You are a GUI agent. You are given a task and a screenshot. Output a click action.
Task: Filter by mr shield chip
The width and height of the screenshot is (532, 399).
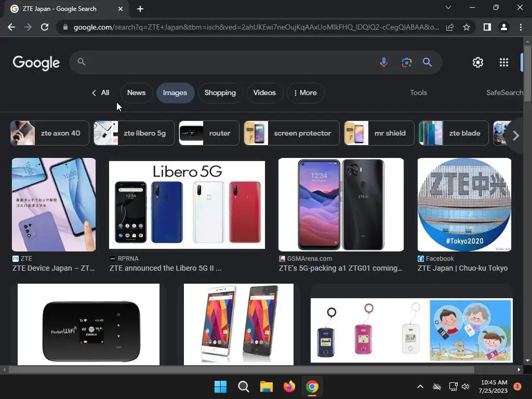pyautogui.click(x=379, y=133)
